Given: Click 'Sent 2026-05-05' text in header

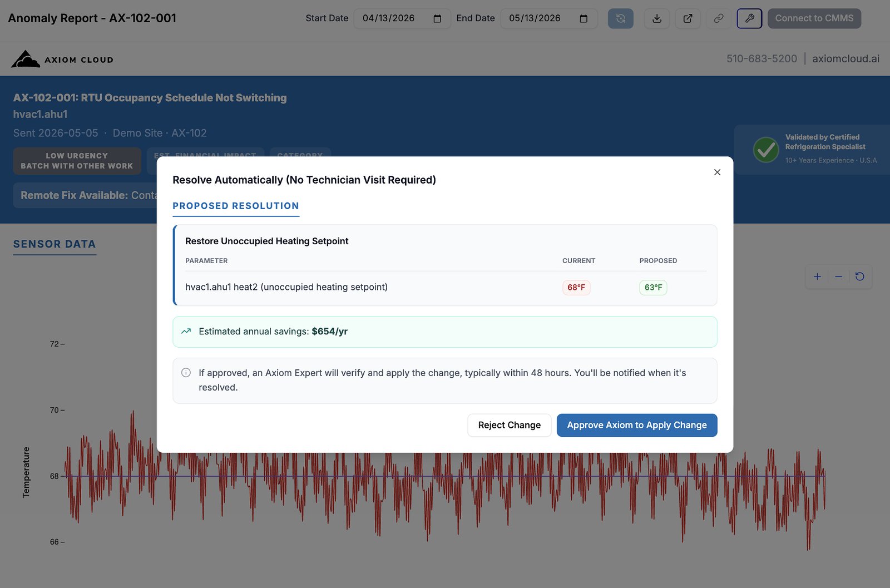Looking at the screenshot, I should click(x=56, y=133).
